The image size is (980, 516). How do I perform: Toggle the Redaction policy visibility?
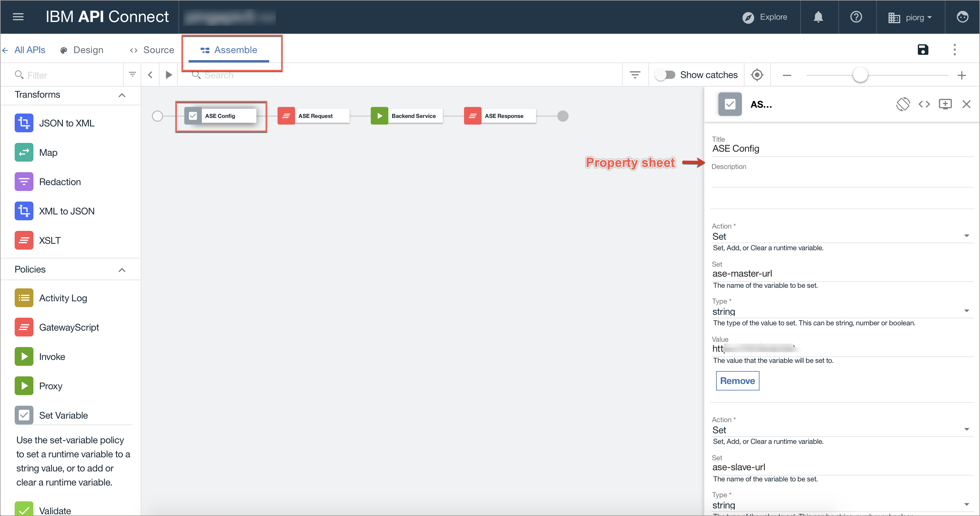coord(24,182)
